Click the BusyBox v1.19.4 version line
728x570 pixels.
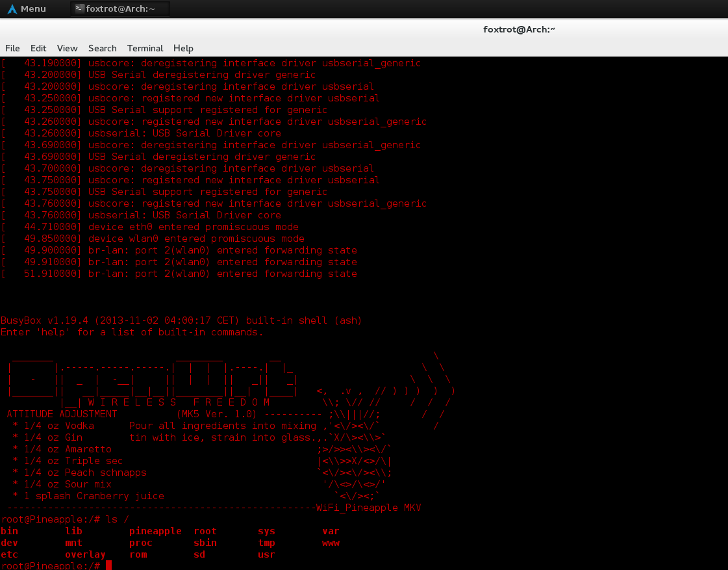coord(181,320)
